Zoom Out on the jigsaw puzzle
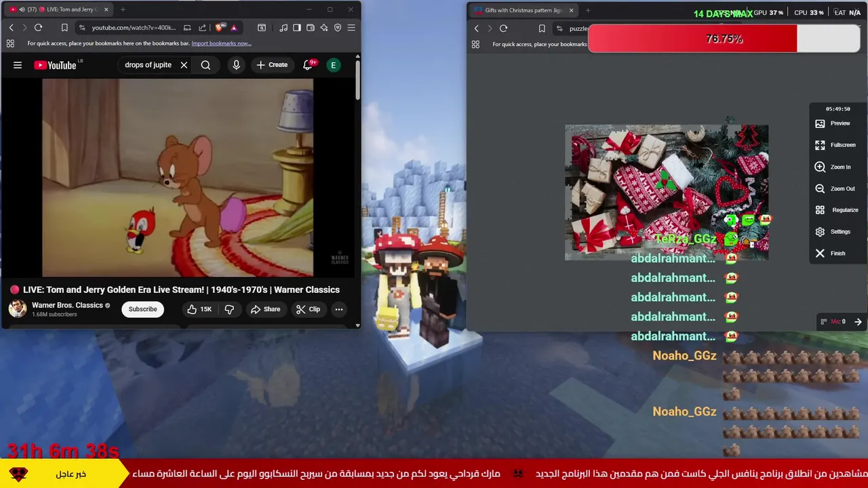The image size is (868, 488). [x=835, y=188]
